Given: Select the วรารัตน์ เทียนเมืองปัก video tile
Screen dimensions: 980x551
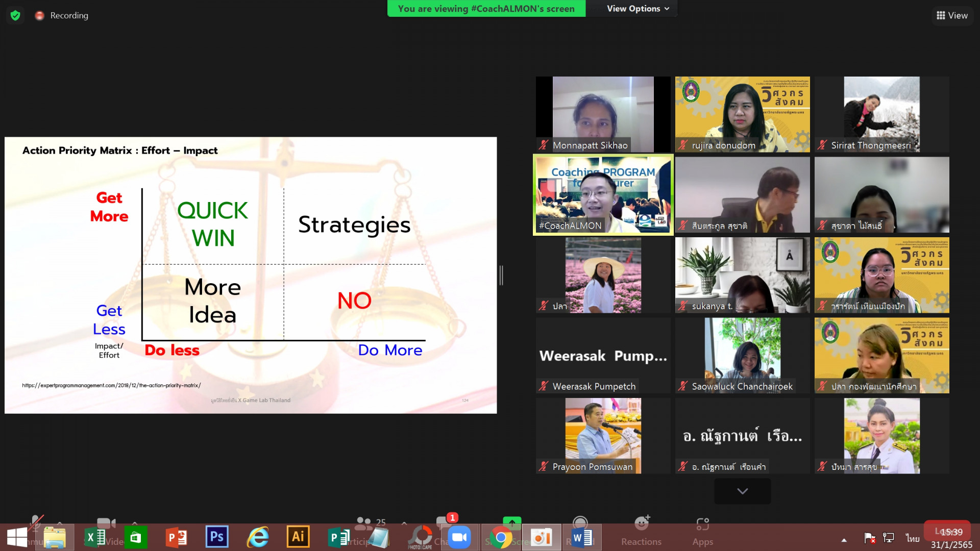Looking at the screenshot, I should point(881,275).
